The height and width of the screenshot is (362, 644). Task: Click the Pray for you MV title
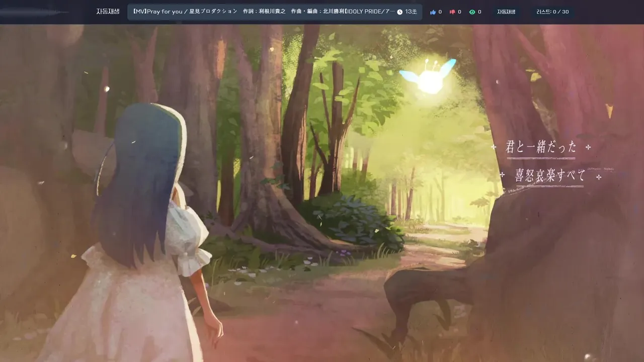(x=264, y=12)
